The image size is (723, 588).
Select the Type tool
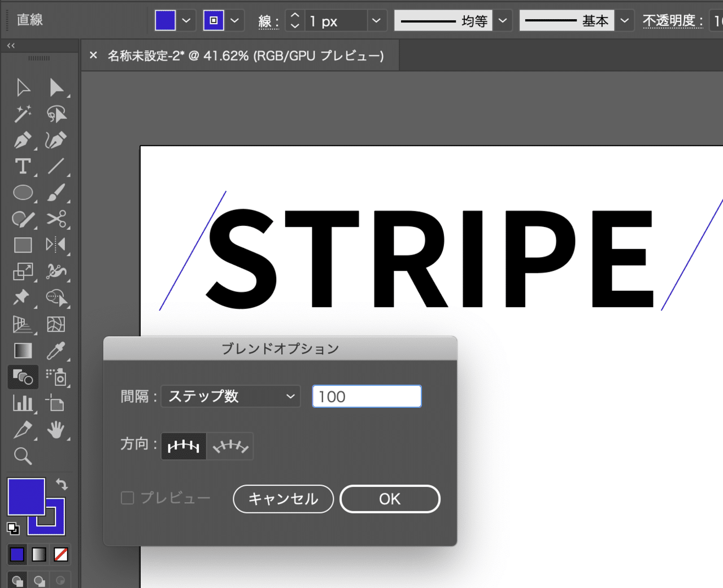[x=23, y=166]
